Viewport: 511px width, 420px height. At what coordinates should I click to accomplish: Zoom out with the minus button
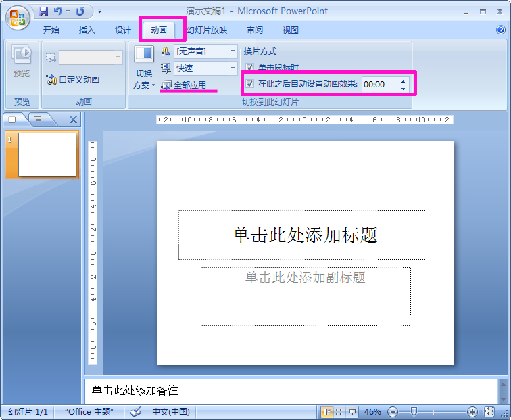click(393, 412)
